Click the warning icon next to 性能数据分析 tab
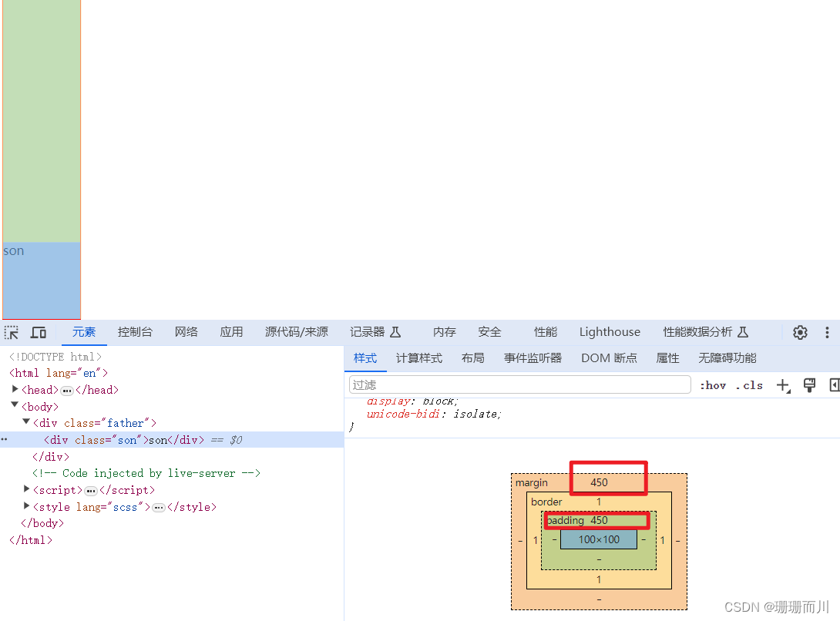Viewport: 840px width, 621px height. tap(741, 332)
